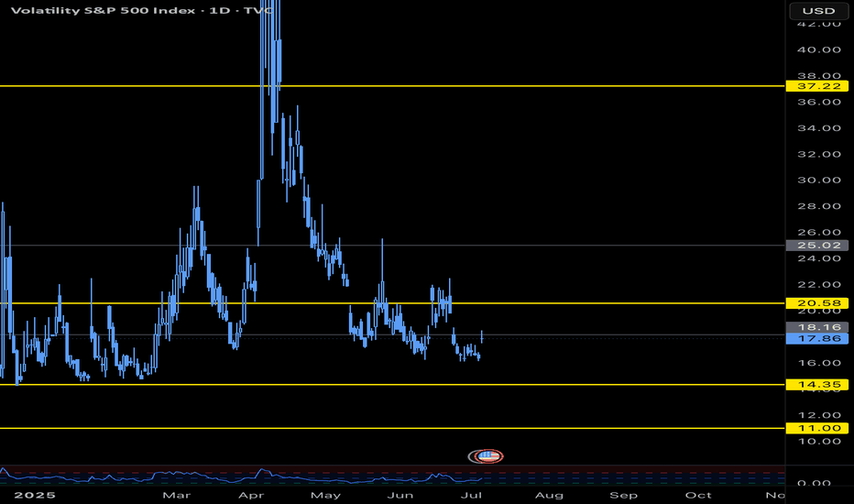
Task: Select the 20.58 yellow price label
Action: pyautogui.click(x=817, y=303)
